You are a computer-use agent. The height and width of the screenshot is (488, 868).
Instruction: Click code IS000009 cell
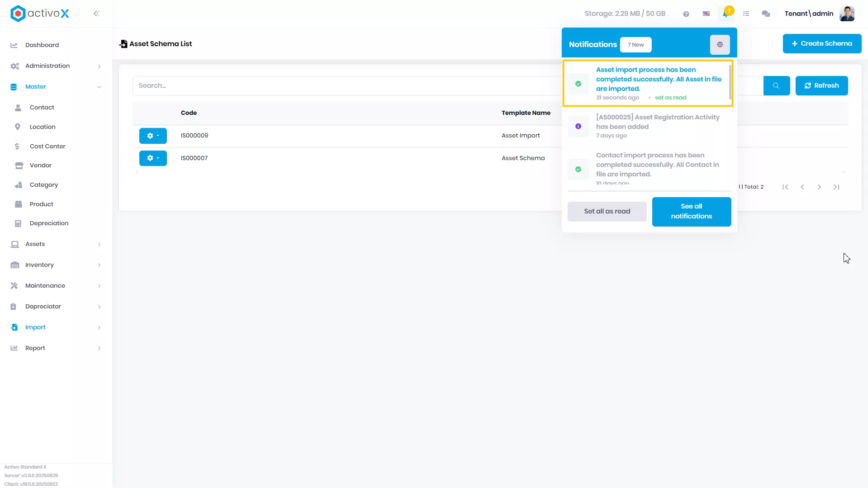[x=194, y=136]
